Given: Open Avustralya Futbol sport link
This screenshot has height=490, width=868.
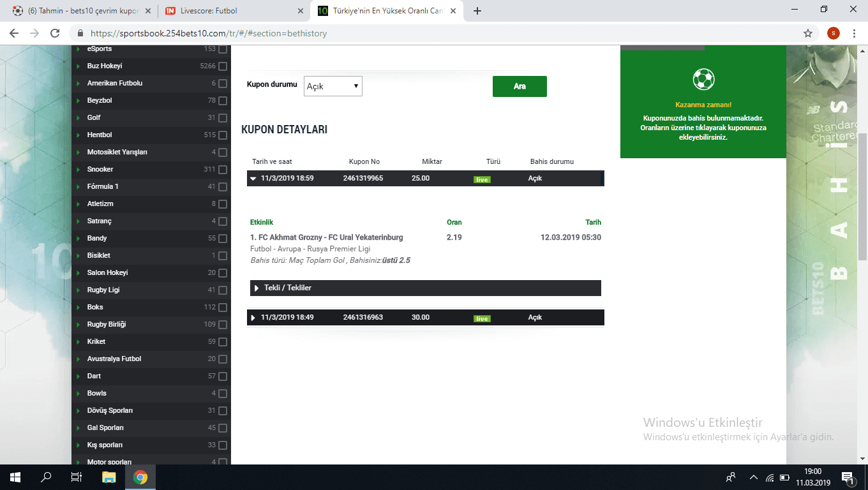Looking at the screenshot, I should tap(114, 359).
